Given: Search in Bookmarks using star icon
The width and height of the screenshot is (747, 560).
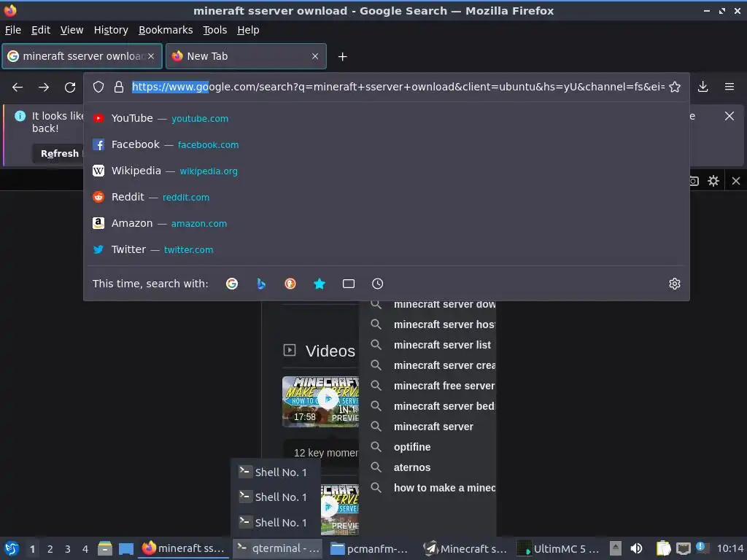Looking at the screenshot, I should 320,284.
